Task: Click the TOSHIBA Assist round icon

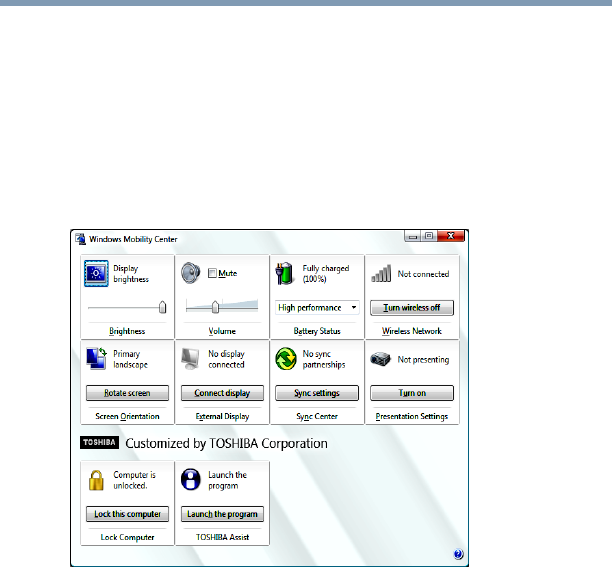Action: pyautogui.click(x=190, y=479)
